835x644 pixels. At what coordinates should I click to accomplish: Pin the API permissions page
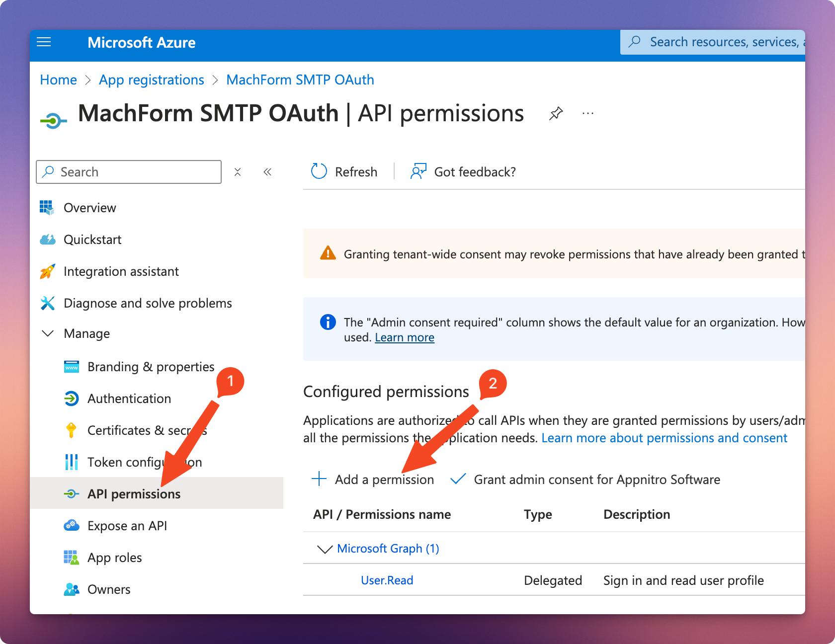tap(556, 114)
